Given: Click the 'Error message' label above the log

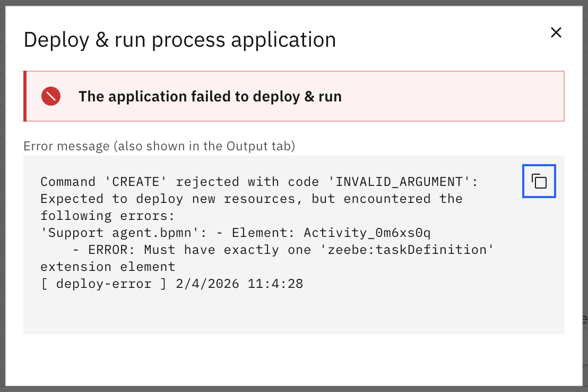Looking at the screenshot, I should 159,146.
